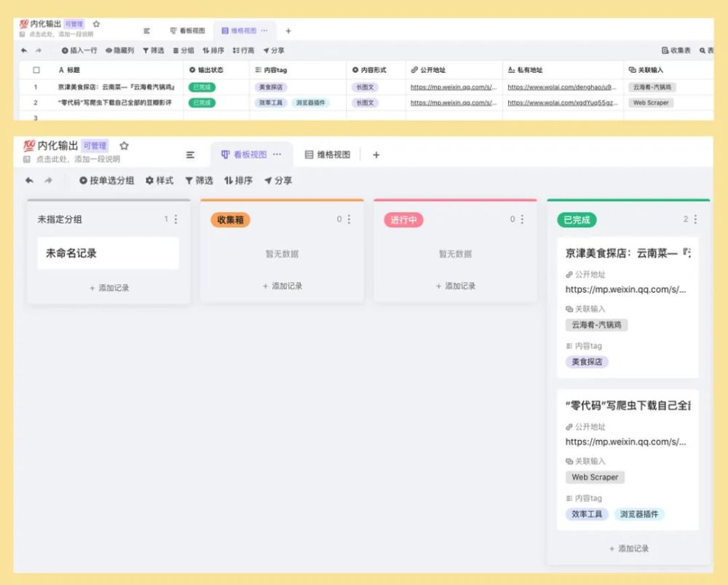This screenshot has width=728, height=585.
Task: Click the weixin link on the 京津美食探店 card
Action: 625,289
